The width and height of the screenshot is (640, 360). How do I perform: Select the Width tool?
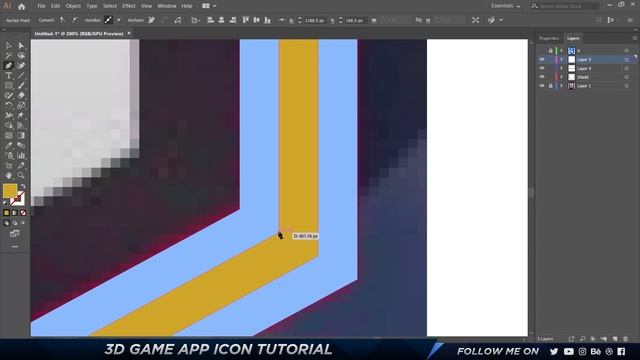[9, 116]
